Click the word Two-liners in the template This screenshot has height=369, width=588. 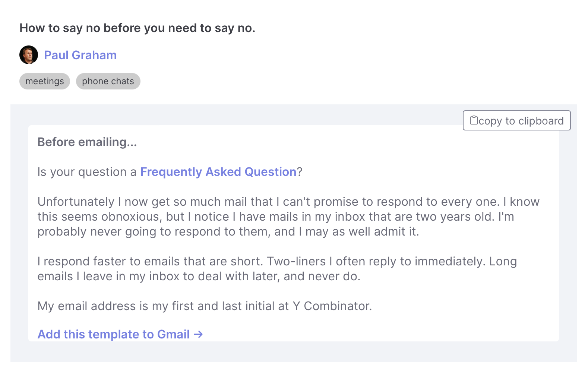pyautogui.click(x=296, y=261)
